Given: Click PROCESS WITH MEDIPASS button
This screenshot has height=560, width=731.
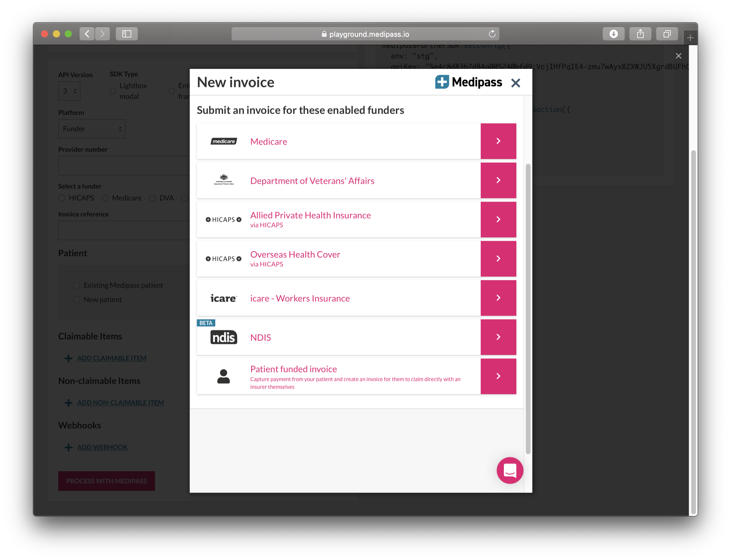Looking at the screenshot, I should pyautogui.click(x=106, y=481).
